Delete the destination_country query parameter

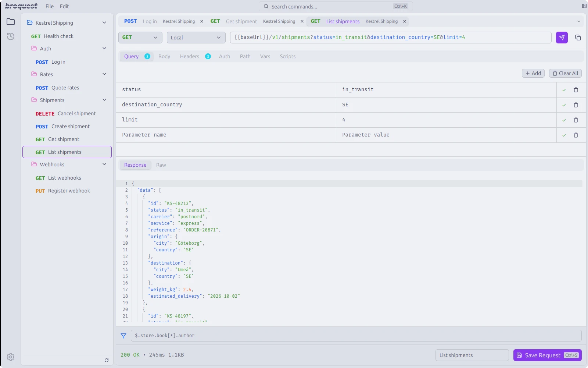576,105
